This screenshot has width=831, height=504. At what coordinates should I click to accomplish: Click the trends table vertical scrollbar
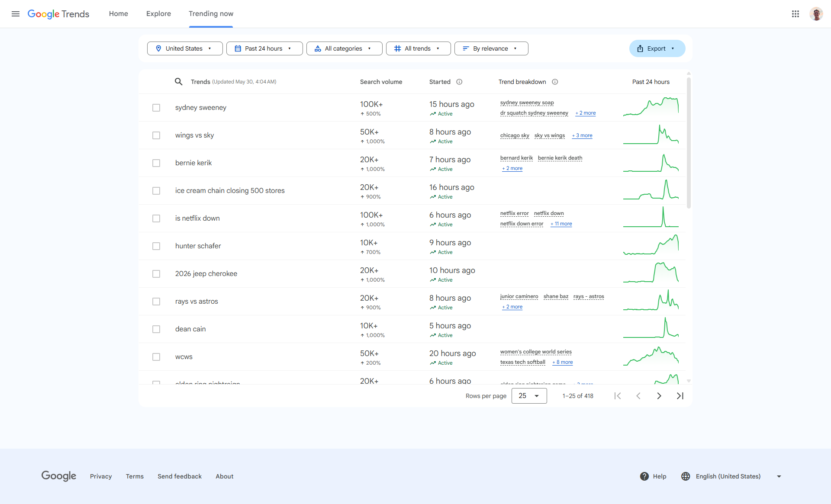point(689,143)
